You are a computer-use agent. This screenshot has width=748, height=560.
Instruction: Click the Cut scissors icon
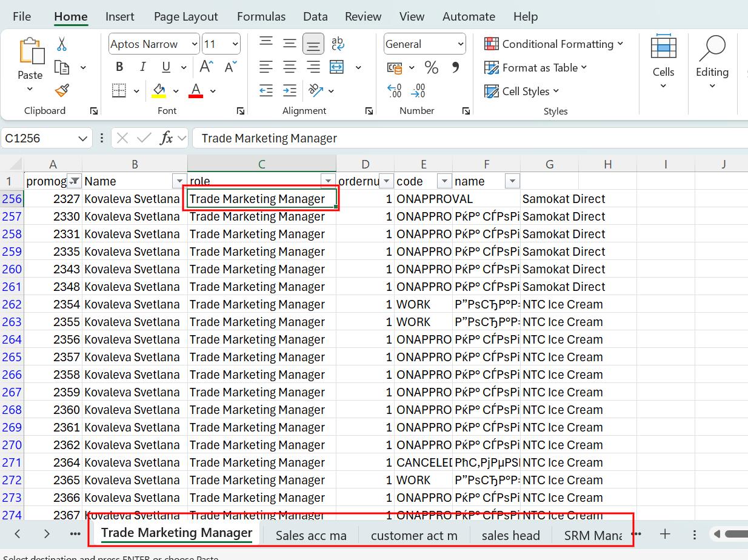point(62,44)
